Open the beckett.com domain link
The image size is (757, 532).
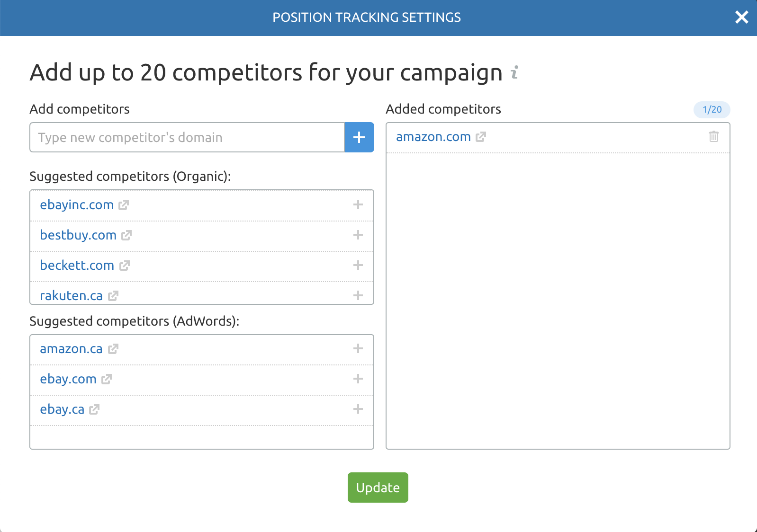[77, 265]
